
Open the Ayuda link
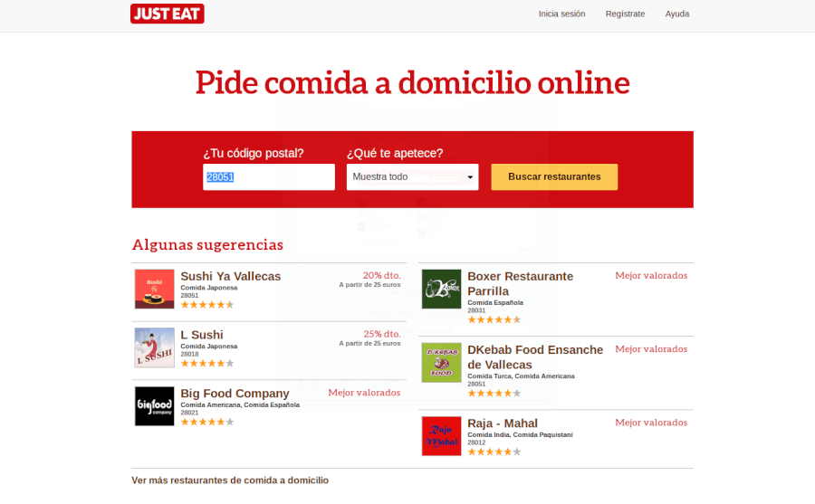click(x=676, y=14)
